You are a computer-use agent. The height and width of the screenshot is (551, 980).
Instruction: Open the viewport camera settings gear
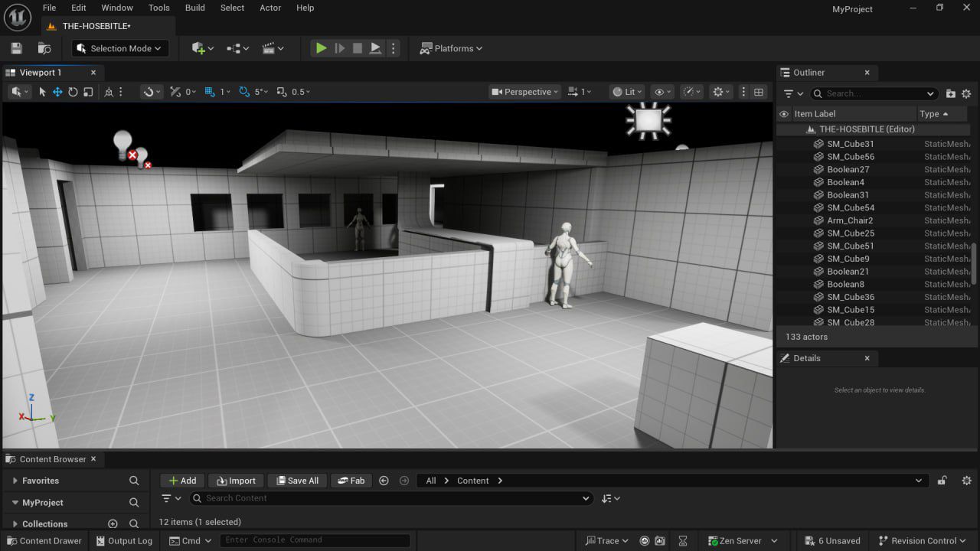[x=717, y=91]
